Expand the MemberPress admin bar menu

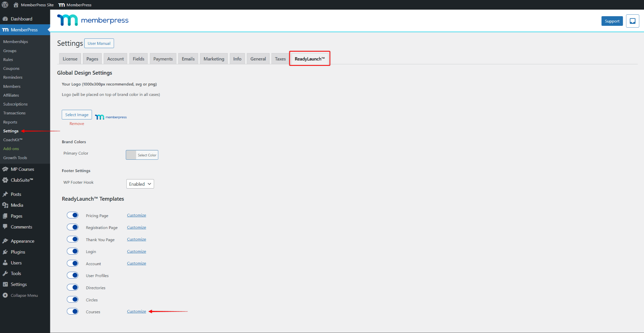[x=75, y=5]
